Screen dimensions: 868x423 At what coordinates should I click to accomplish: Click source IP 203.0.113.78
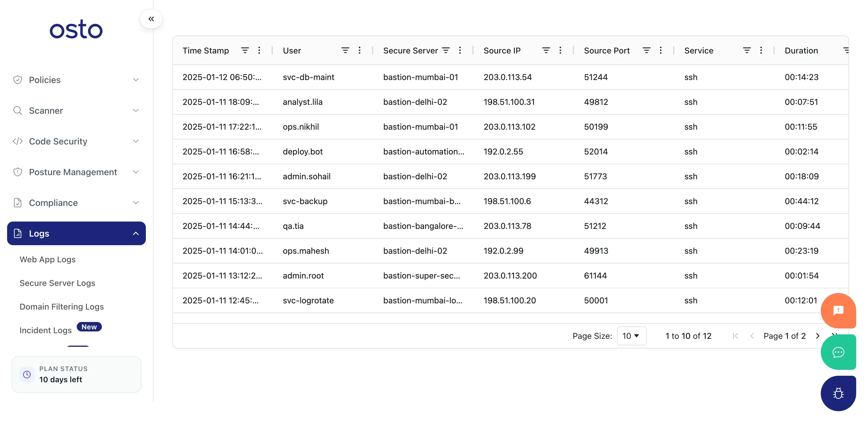pos(507,226)
